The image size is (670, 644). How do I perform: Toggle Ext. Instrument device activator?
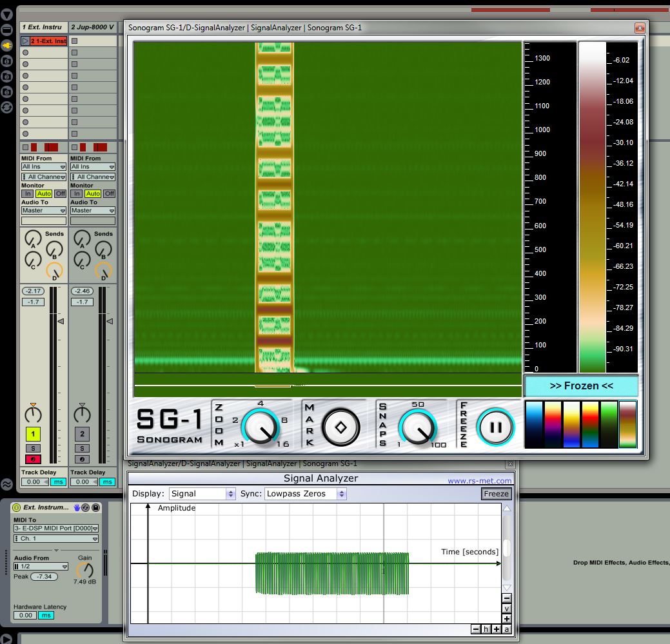coord(17,507)
